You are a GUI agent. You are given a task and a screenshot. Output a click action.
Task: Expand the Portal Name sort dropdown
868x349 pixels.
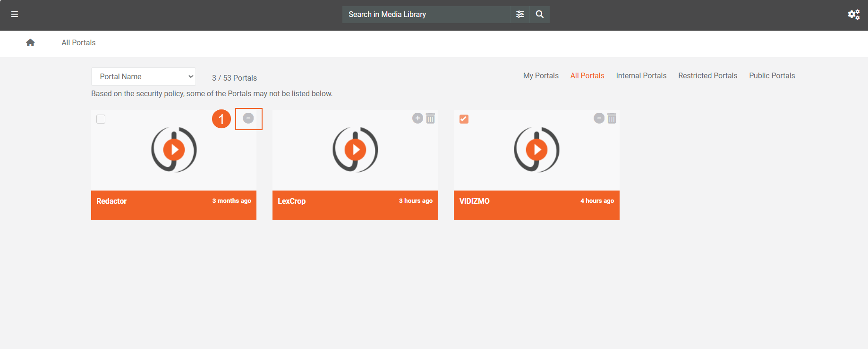pos(144,77)
